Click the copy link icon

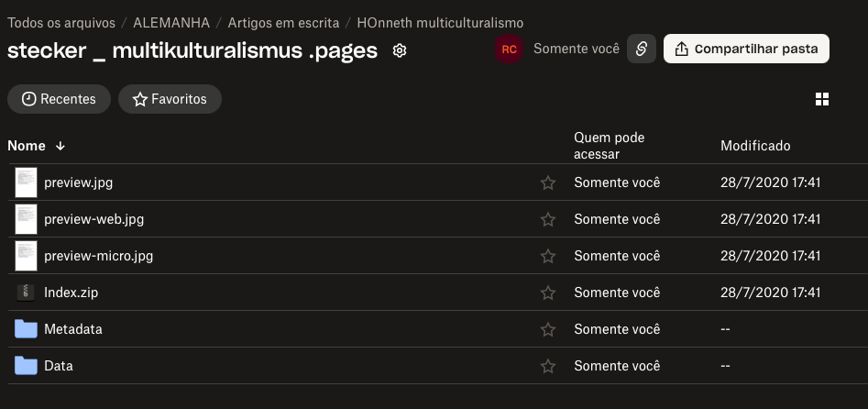point(641,50)
